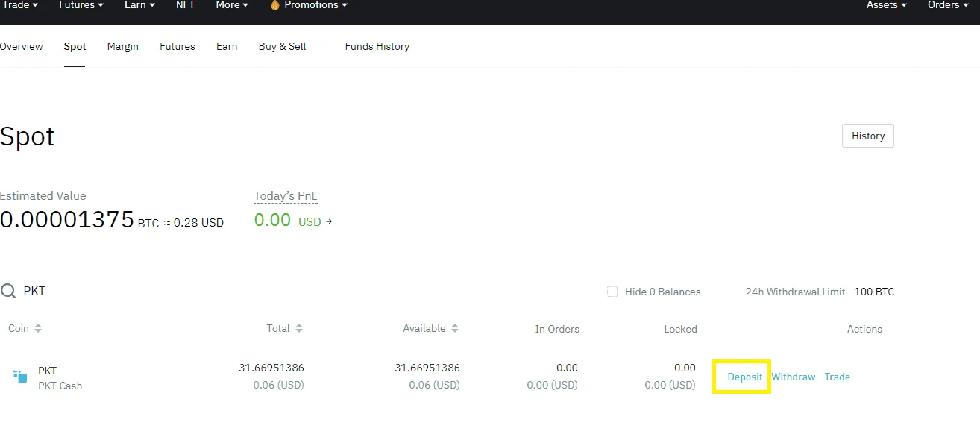
Task: Go to the Buy & Sell tab
Action: coord(283,46)
